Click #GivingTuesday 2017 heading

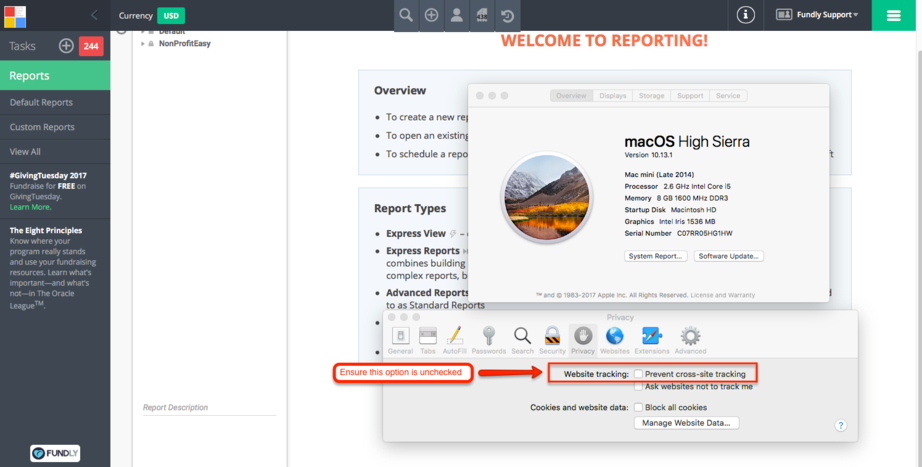[x=48, y=176]
